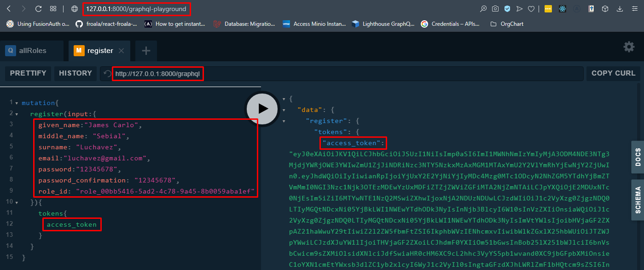The width and height of the screenshot is (644, 270).
Task: Open the How to get instant bookmark
Action: pyautogui.click(x=175, y=24)
